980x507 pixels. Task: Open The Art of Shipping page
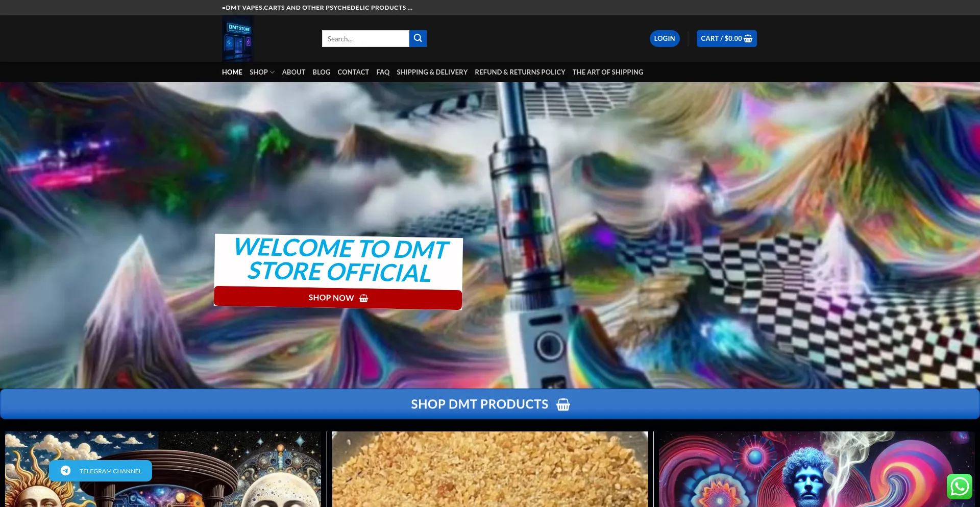tap(608, 72)
